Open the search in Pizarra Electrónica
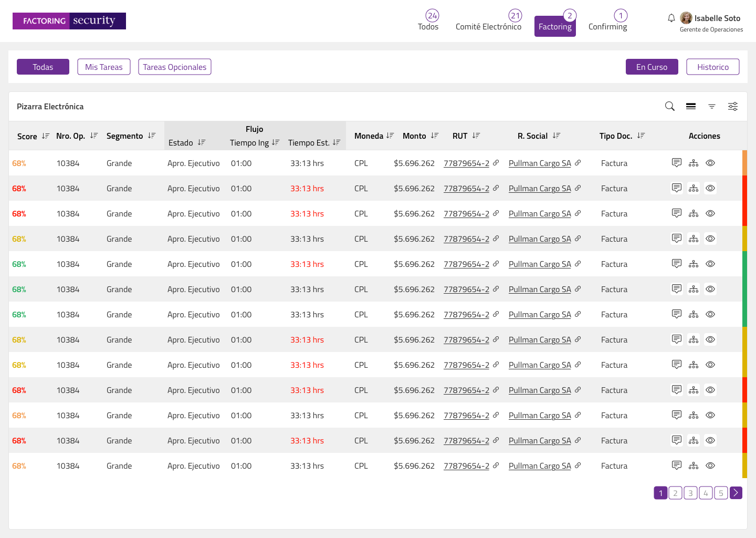The height and width of the screenshot is (538, 756). (x=669, y=106)
